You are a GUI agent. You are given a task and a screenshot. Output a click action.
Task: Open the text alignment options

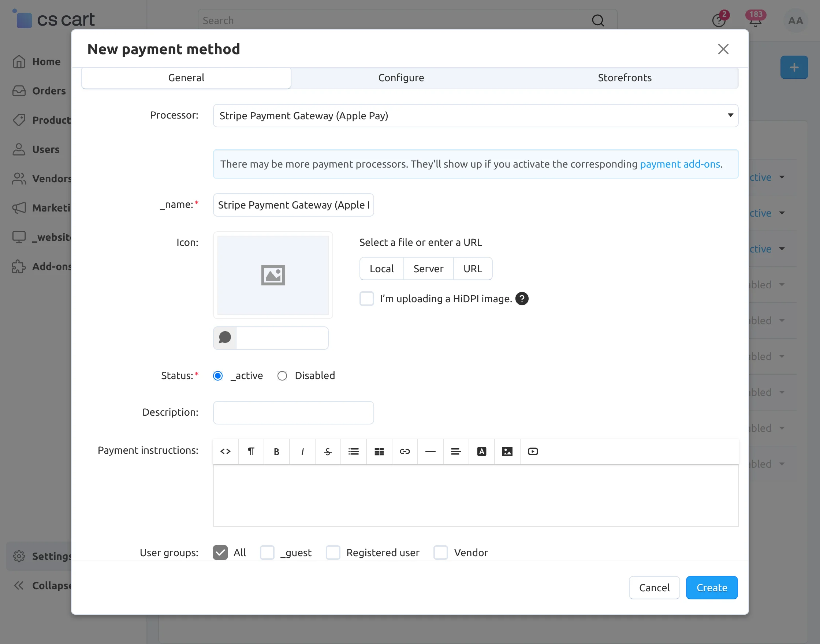(x=456, y=451)
